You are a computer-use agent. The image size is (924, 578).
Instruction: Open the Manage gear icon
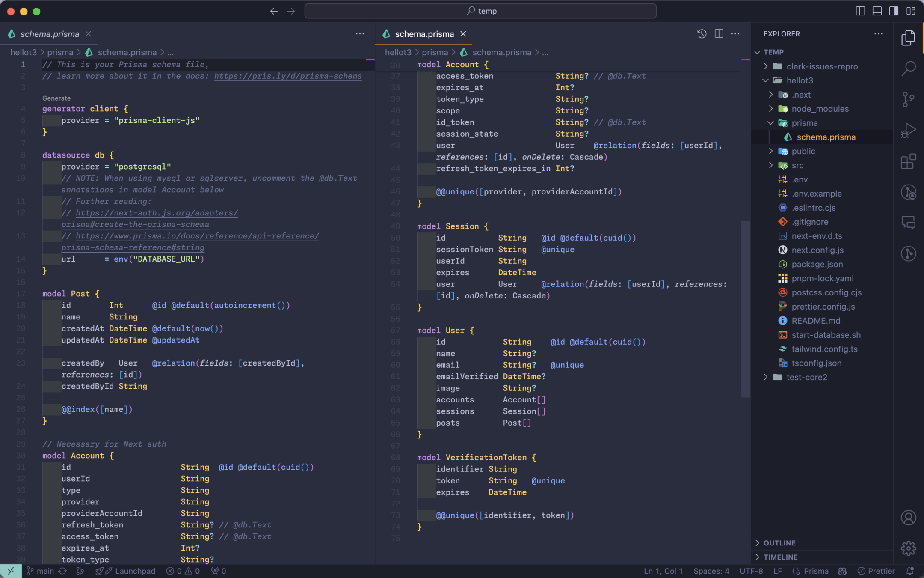908,548
